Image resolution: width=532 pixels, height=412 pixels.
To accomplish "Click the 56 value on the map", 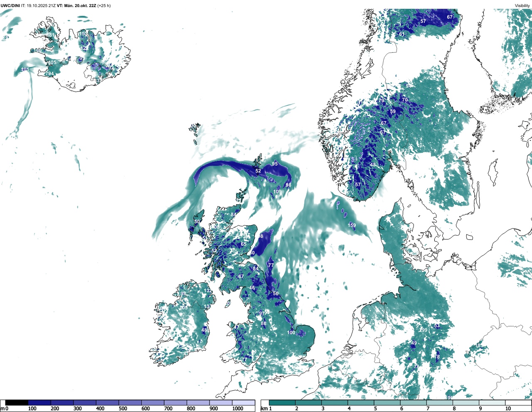I will (276, 294).
